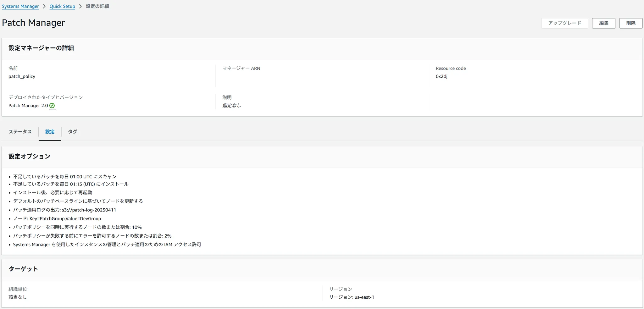Click the ターゲット heading
This screenshot has width=644, height=309.
pos(23,269)
